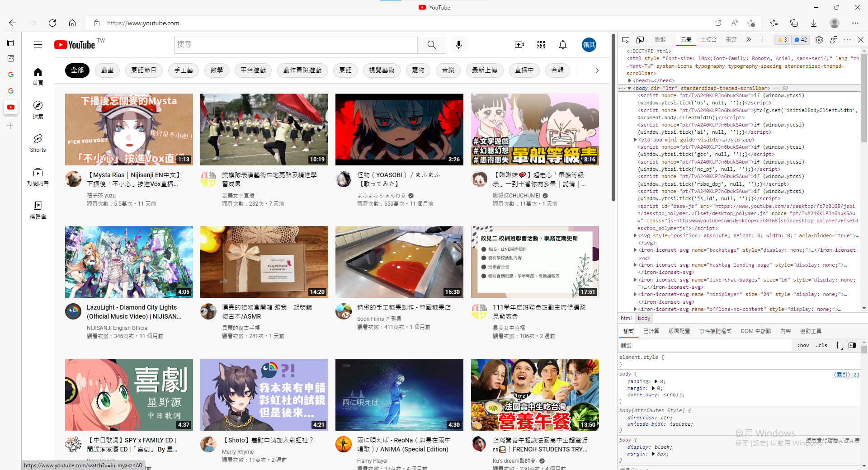Select the 直播中 category chip
The image size is (868, 470).
pos(524,70)
